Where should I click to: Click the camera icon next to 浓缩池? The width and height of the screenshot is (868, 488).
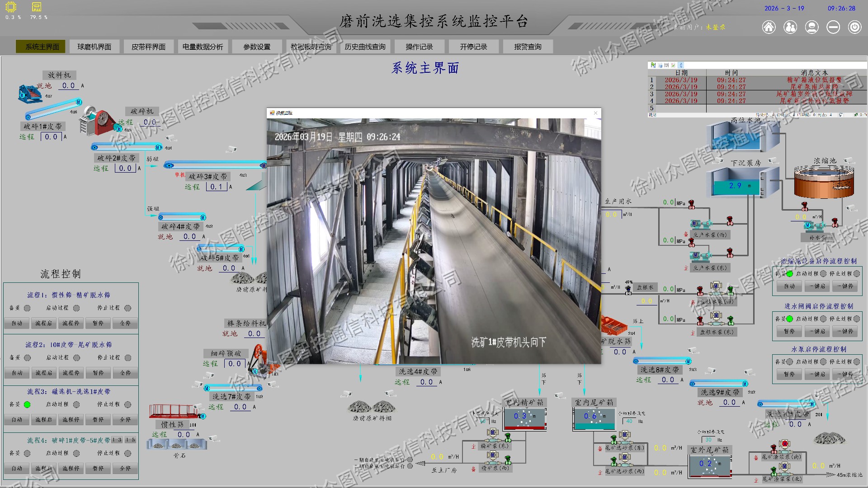[x=849, y=160]
